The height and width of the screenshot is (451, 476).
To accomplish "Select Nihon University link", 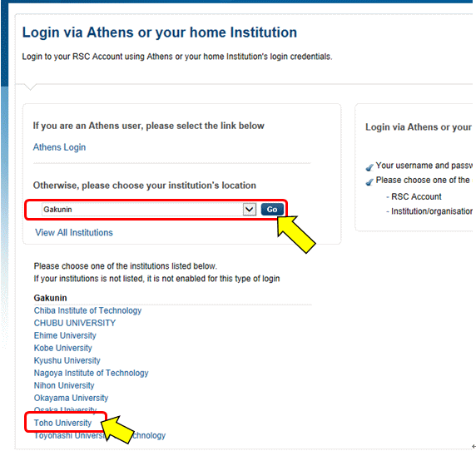I will pyautogui.click(x=64, y=385).
